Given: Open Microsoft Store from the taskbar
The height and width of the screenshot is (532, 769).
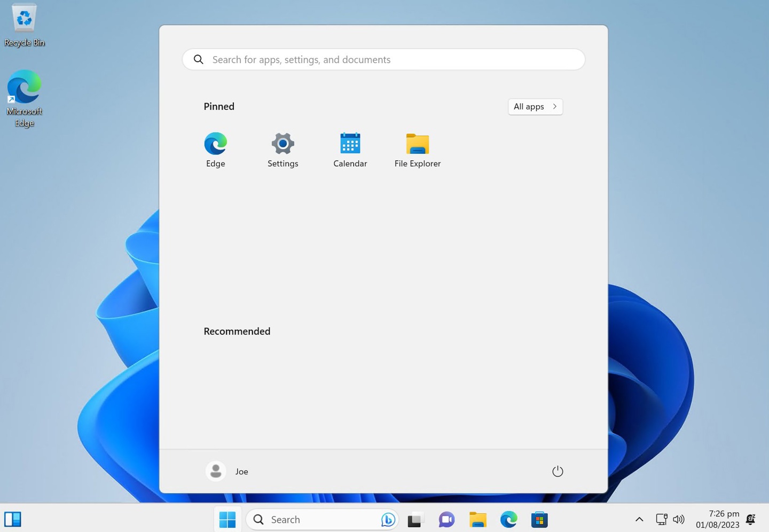Looking at the screenshot, I should click(x=539, y=519).
